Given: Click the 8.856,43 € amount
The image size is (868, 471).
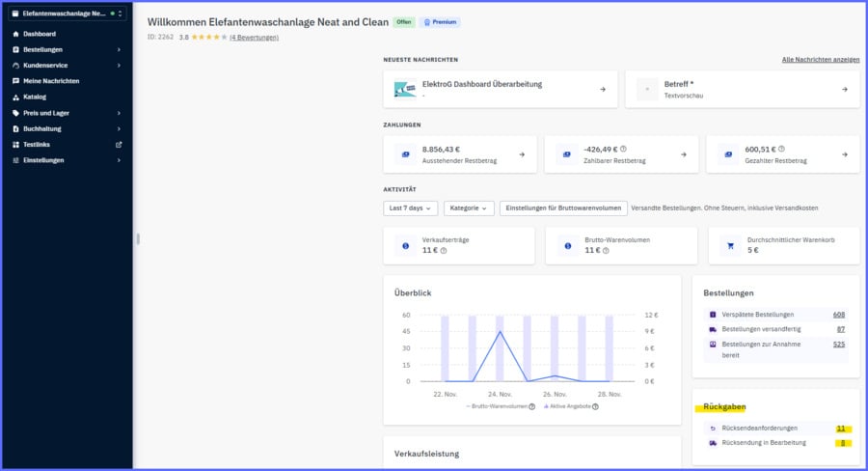Looking at the screenshot, I should pyautogui.click(x=441, y=150).
